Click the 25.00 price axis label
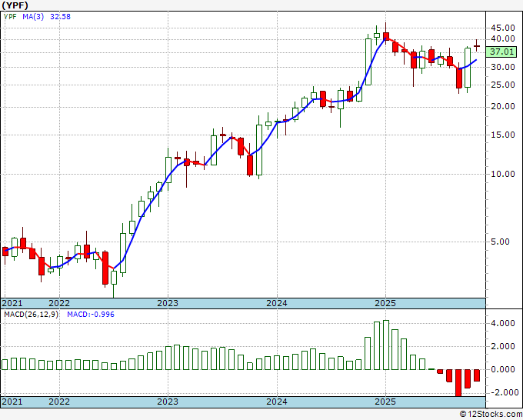Image resolution: width=523 pixels, height=420 pixels. point(503,85)
